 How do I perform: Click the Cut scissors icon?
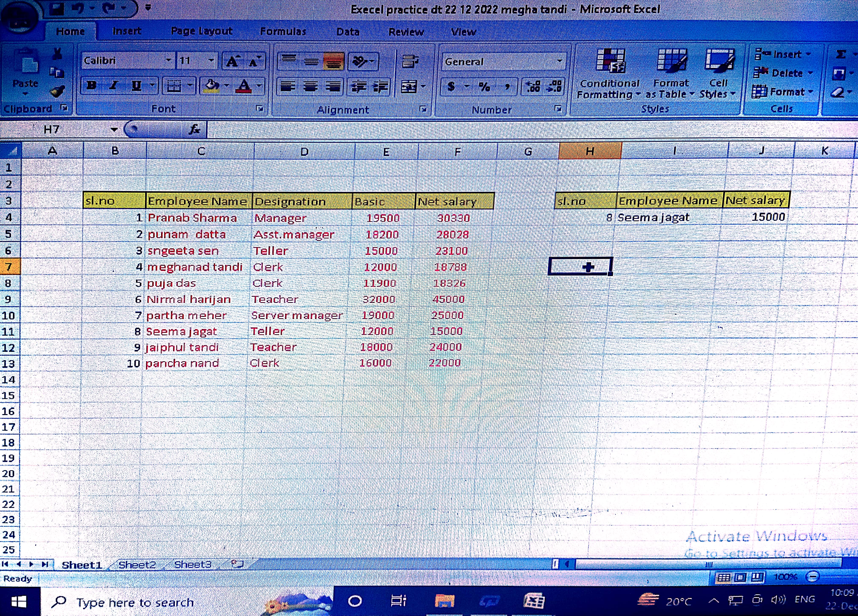(x=57, y=54)
